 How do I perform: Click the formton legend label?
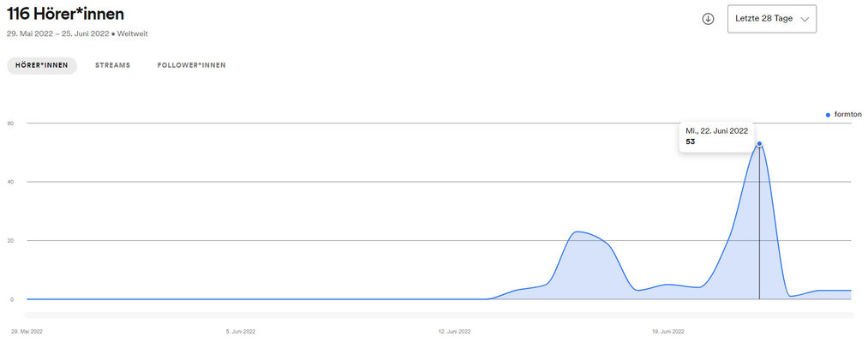click(x=848, y=114)
